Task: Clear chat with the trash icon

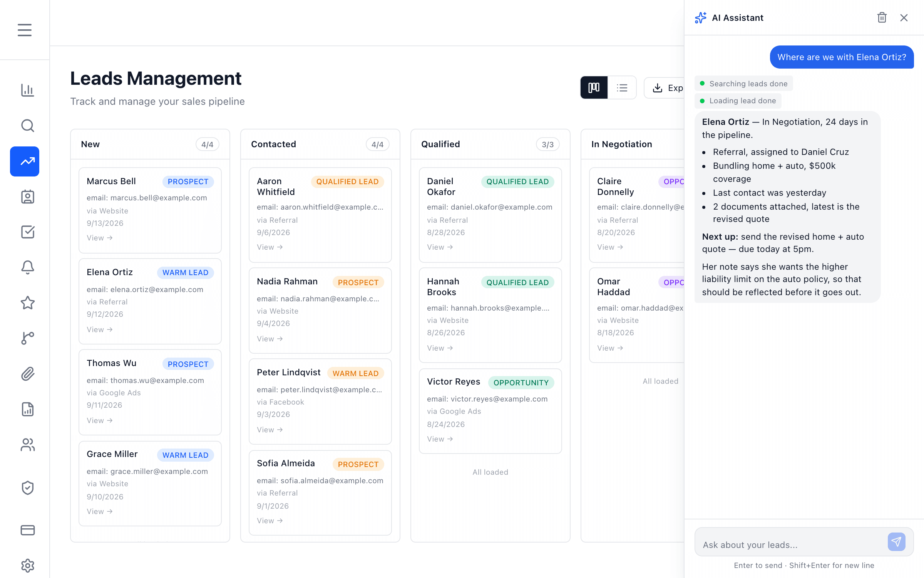Action: pyautogui.click(x=882, y=18)
